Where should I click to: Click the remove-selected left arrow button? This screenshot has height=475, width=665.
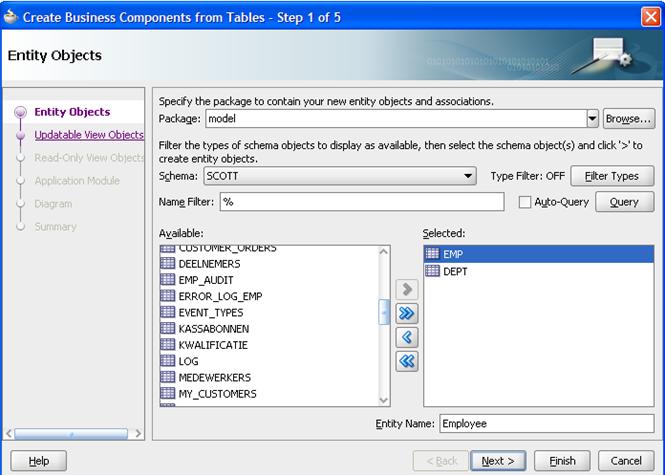tap(407, 338)
